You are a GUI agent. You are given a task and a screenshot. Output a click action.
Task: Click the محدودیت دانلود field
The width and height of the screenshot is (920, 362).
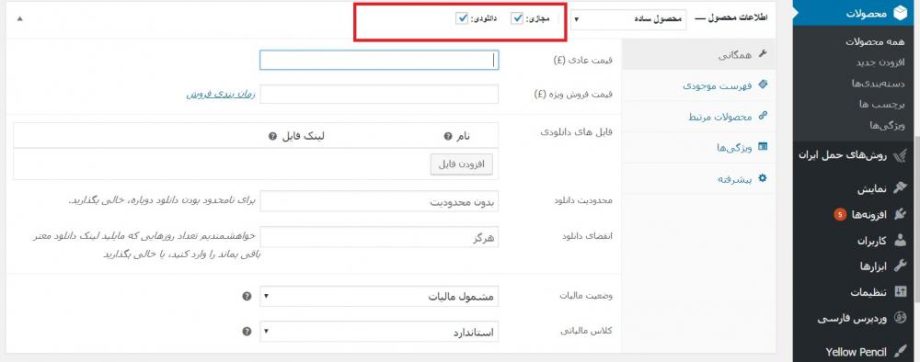tap(379, 201)
